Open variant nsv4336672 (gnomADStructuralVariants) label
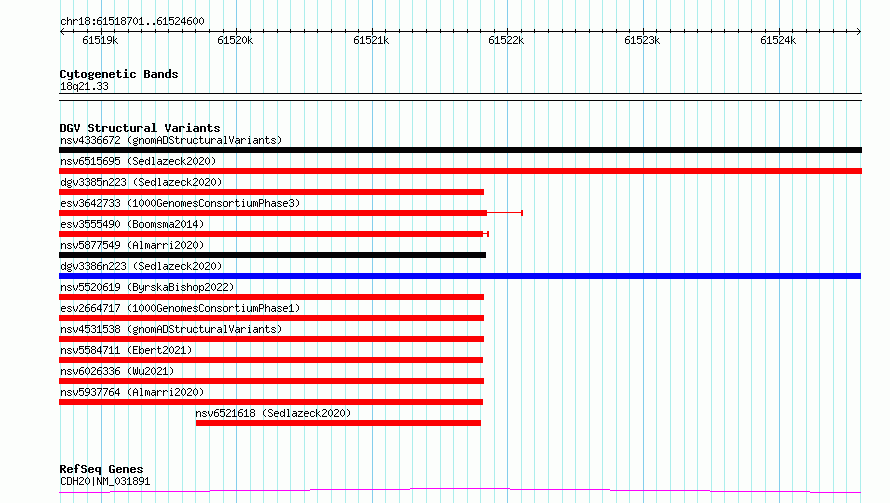 [x=171, y=140]
